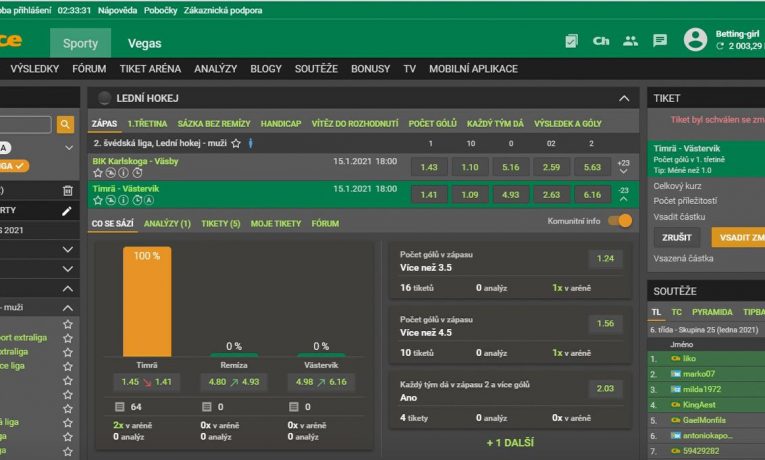Toggle the Komunitní info switch
The height and width of the screenshot is (460, 765).
click(620, 221)
